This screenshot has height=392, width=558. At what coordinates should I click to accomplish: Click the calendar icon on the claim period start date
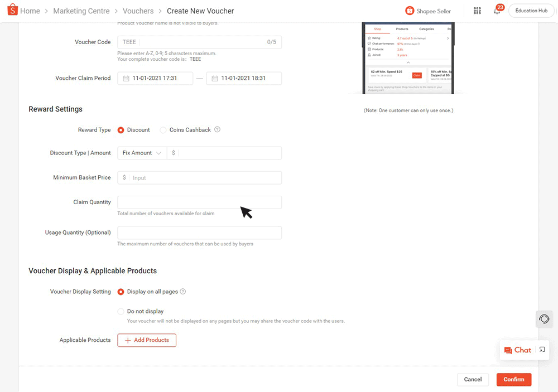126,78
